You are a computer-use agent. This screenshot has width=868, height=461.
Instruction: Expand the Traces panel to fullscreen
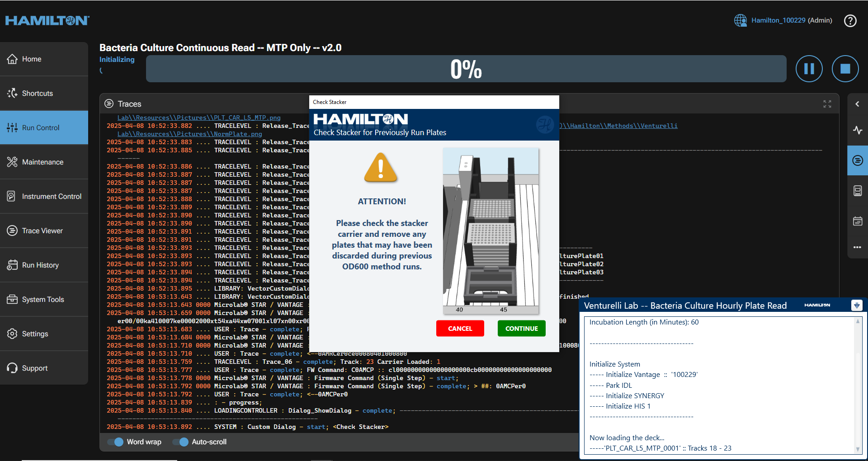(x=827, y=104)
